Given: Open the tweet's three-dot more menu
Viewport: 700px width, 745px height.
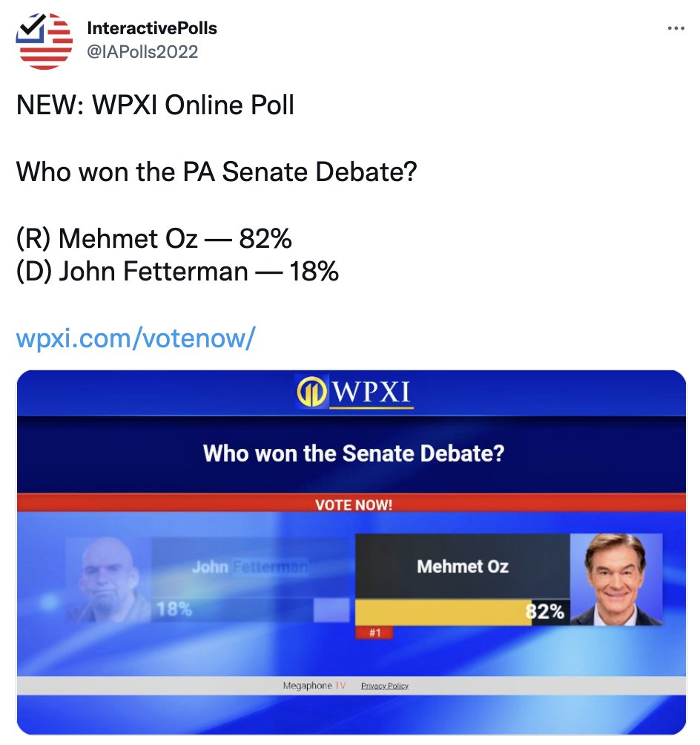Looking at the screenshot, I should [x=676, y=28].
